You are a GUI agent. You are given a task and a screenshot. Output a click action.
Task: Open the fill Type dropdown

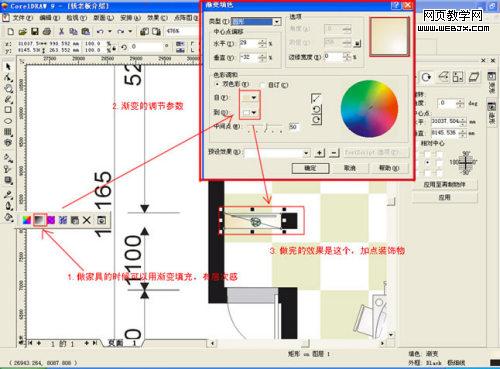[277, 22]
